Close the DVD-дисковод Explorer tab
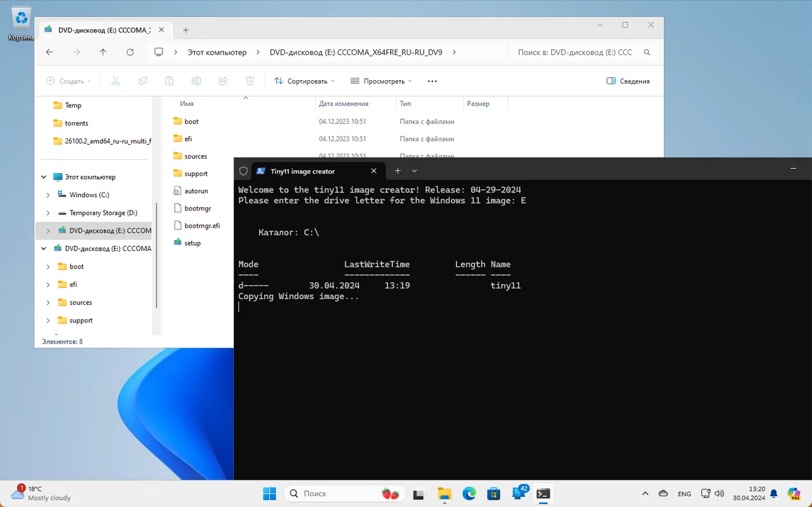 coord(161,30)
